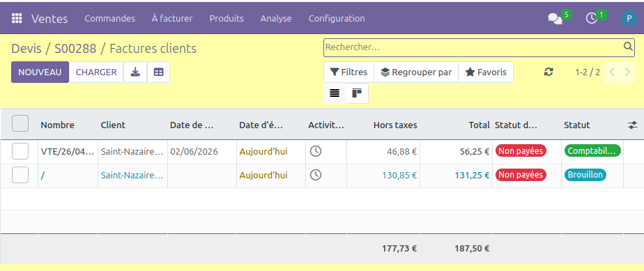Click Saint-Nazaire client in first row
The height and width of the screenshot is (271, 644).
click(x=132, y=151)
